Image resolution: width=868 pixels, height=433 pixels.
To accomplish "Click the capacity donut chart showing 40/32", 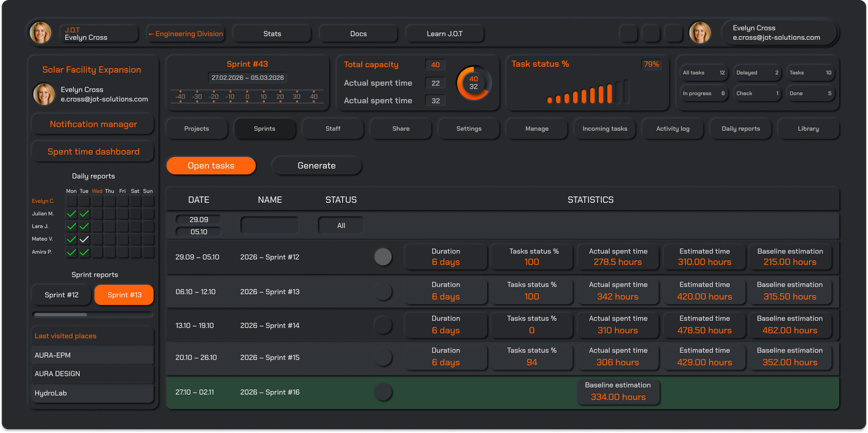I will pyautogui.click(x=474, y=83).
